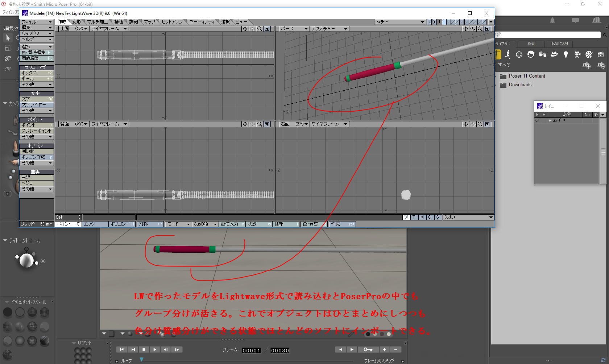Toggle foreground check for ムチ layer
The image size is (609, 364).
537,120
